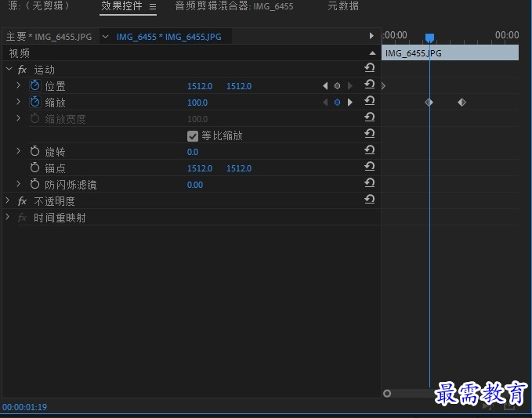Toggle 位置 animation stopwatch

pyautogui.click(x=34, y=85)
